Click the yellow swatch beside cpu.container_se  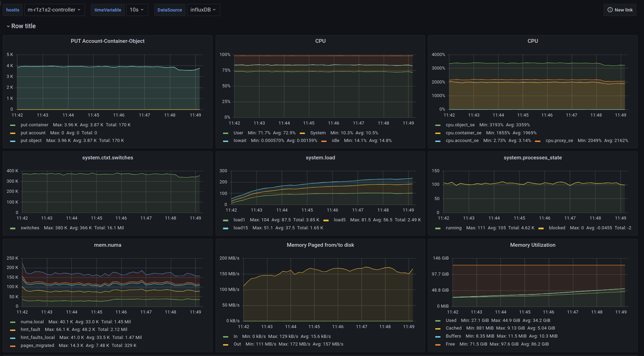(x=438, y=133)
